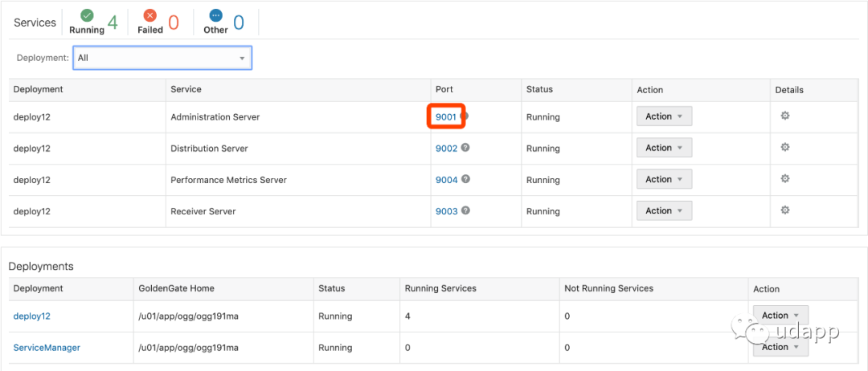Click the Other count 0 at top
This screenshot has height=371, width=868.
238,22
